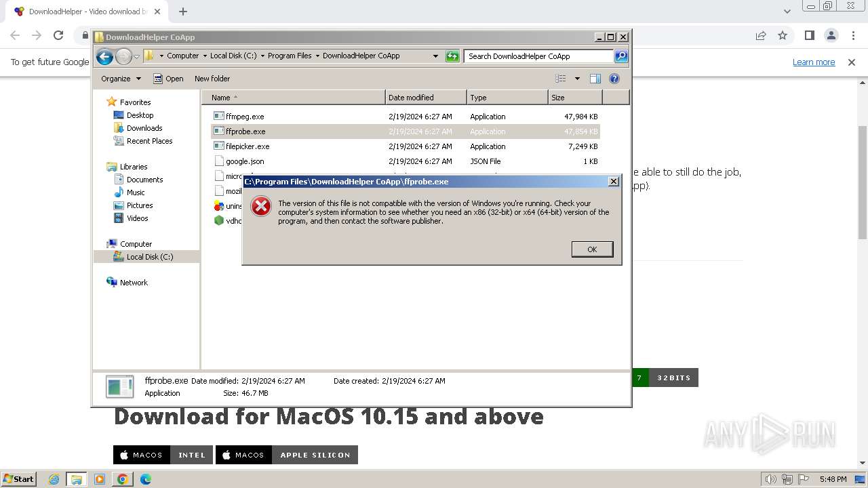Viewport: 868px width, 488px height.
Task: Open the Videos library
Action: (x=137, y=218)
